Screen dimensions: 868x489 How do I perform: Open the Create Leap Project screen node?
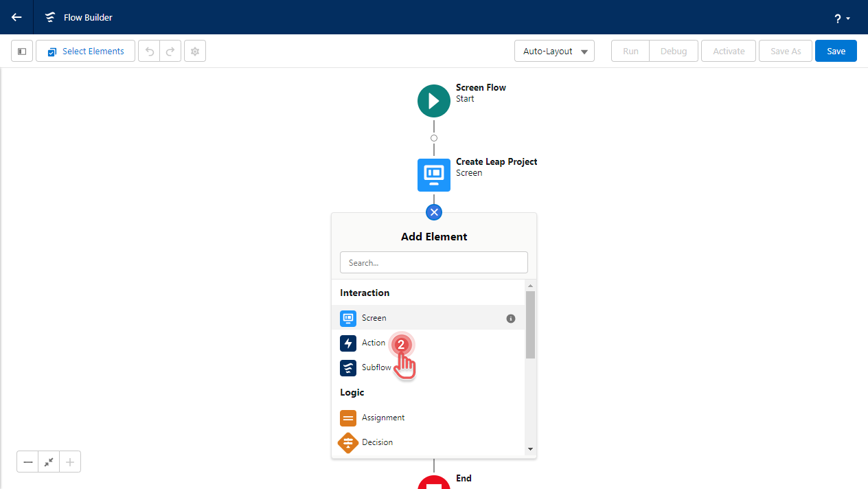pyautogui.click(x=433, y=175)
